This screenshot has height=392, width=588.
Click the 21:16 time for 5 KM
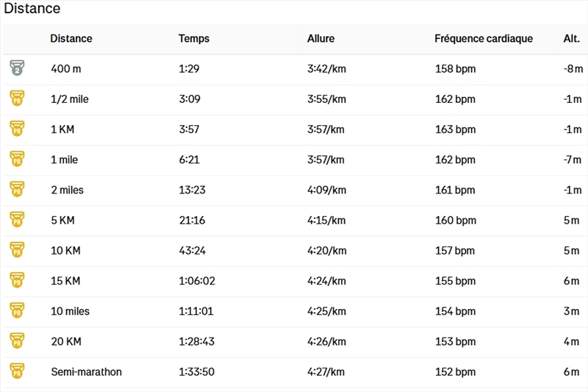coord(192,220)
